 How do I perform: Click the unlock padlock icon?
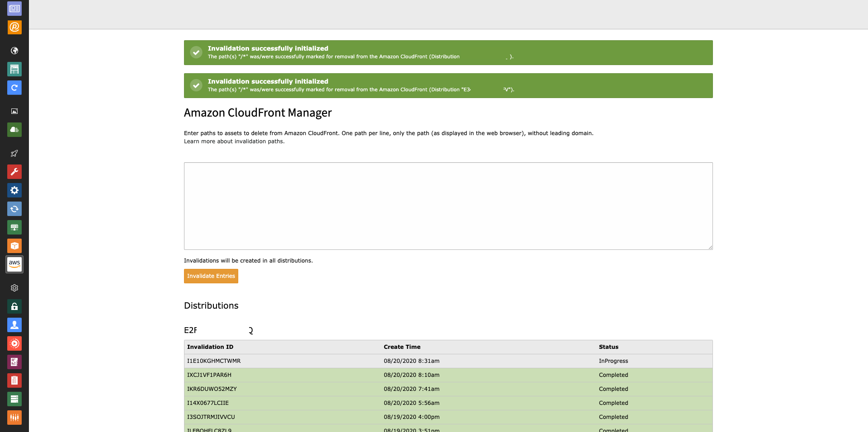point(14,306)
